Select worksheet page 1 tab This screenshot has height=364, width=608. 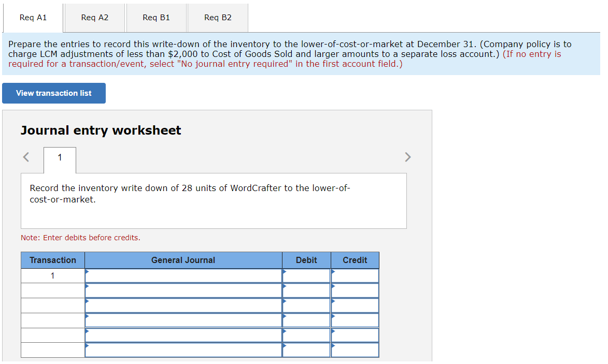60,160
